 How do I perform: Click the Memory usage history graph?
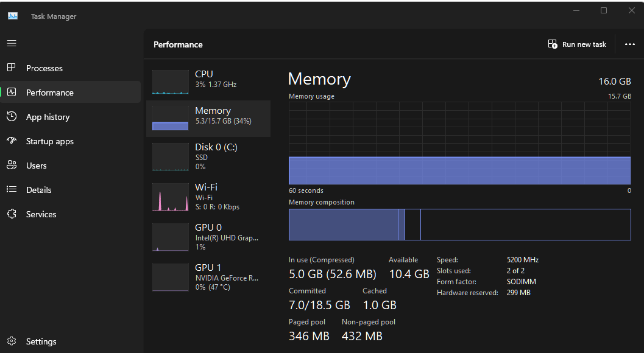pyautogui.click(x=459, y=143)
